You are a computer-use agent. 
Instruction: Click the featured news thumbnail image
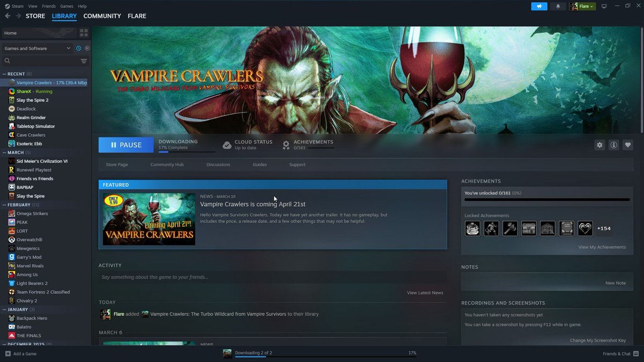(149, 219)
